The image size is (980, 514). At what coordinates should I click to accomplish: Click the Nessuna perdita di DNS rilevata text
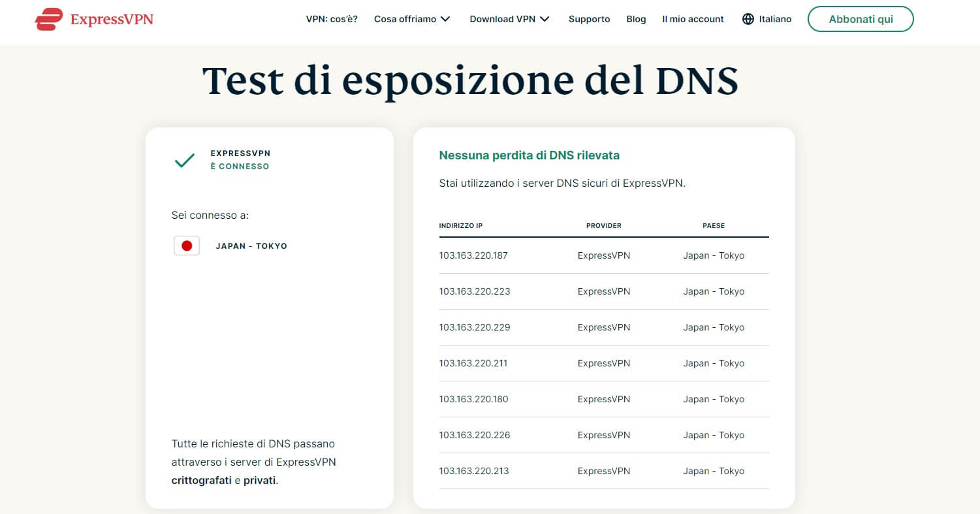tap(530, 155)
